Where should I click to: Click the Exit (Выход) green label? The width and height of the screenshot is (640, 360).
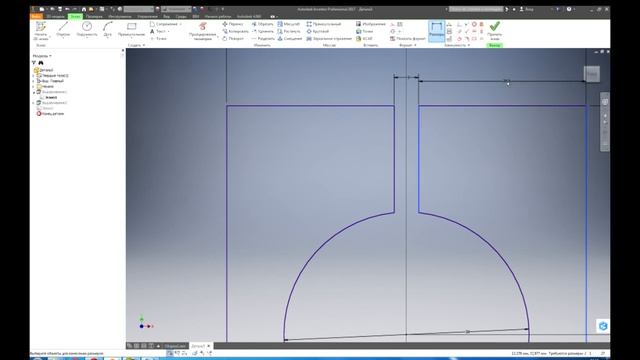pos(495,45)
